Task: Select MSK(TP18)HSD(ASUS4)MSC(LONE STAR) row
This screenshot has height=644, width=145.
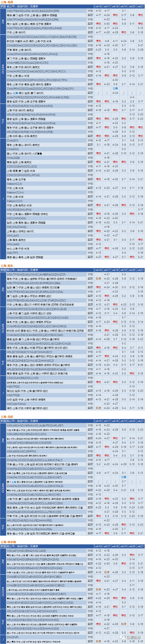Action: (x=46, y=300)
